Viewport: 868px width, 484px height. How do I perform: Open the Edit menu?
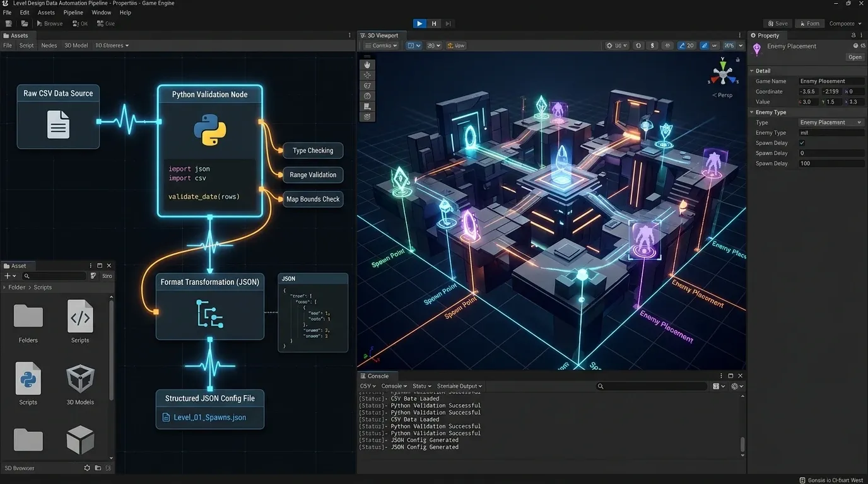click(25, 13)
